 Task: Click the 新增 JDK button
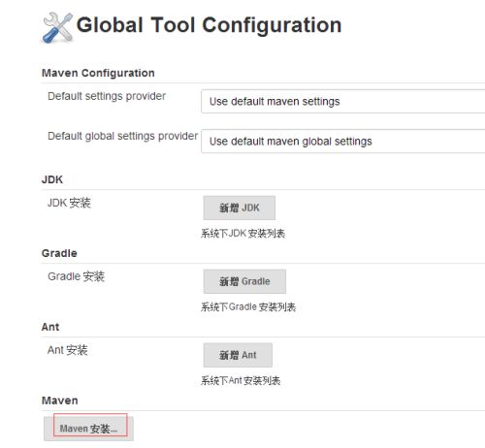tap(240, 208)
